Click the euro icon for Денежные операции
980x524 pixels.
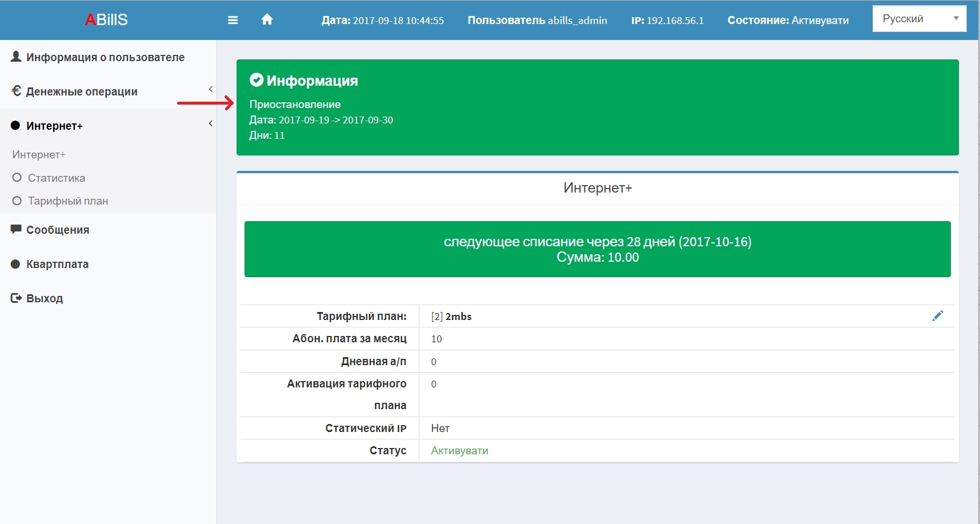tap(16, 91)
